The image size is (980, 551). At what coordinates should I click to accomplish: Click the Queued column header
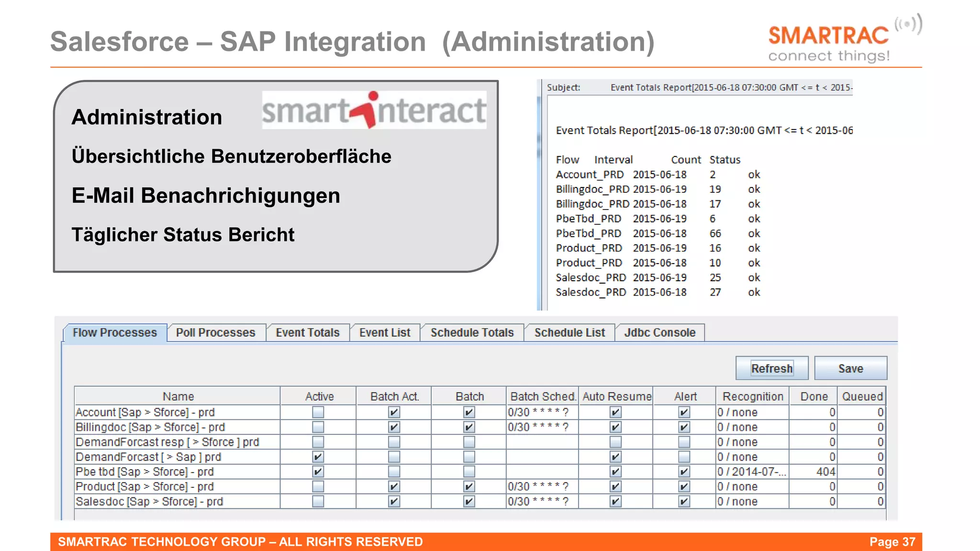[862, 396]
